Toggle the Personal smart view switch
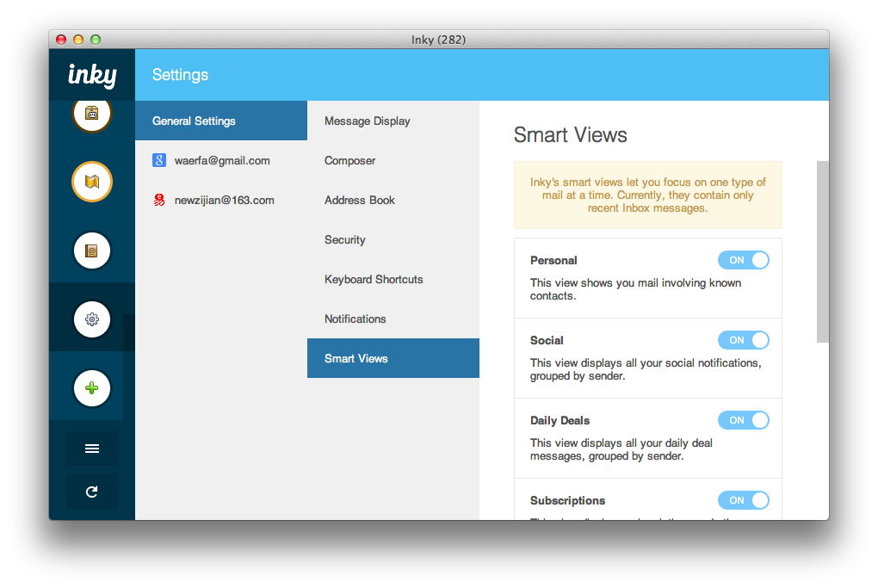878x588 pixels. click(744, 260)
